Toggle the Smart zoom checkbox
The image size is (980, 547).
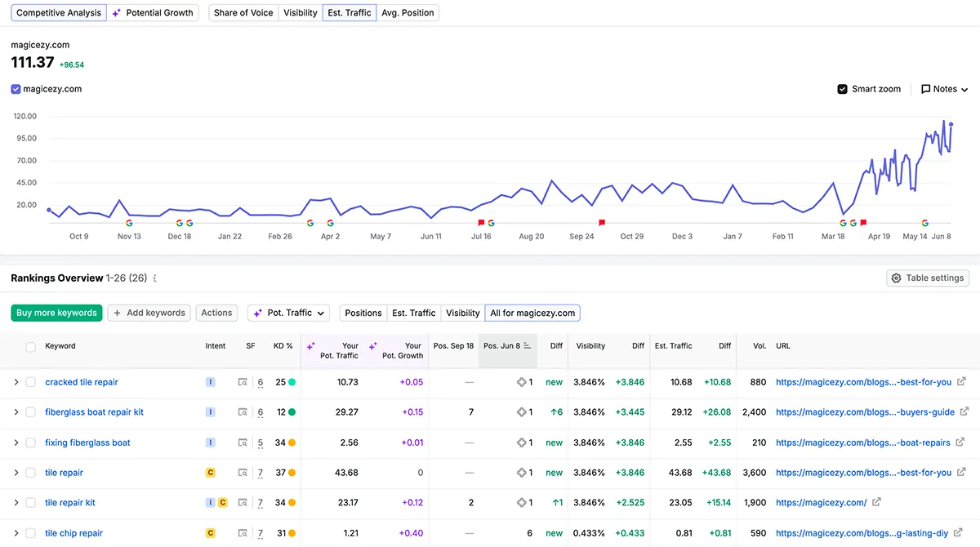[843, 89]
